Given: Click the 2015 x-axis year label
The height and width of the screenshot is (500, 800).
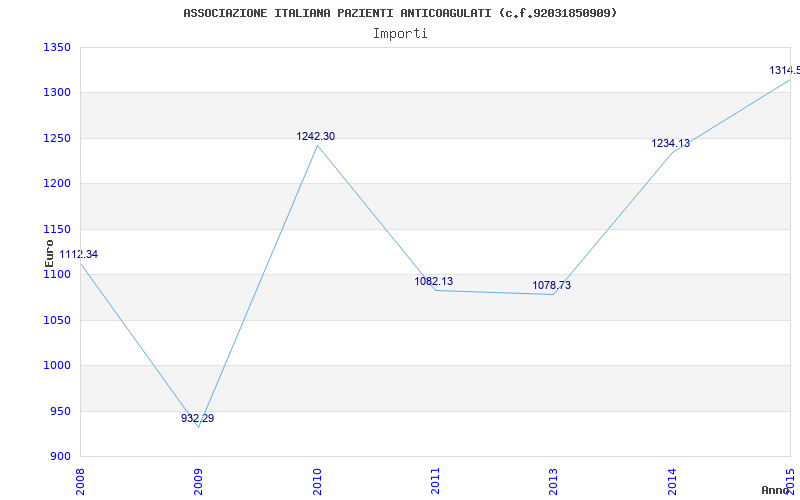Looking at the screenshot, I should click(x=790, y=481).
